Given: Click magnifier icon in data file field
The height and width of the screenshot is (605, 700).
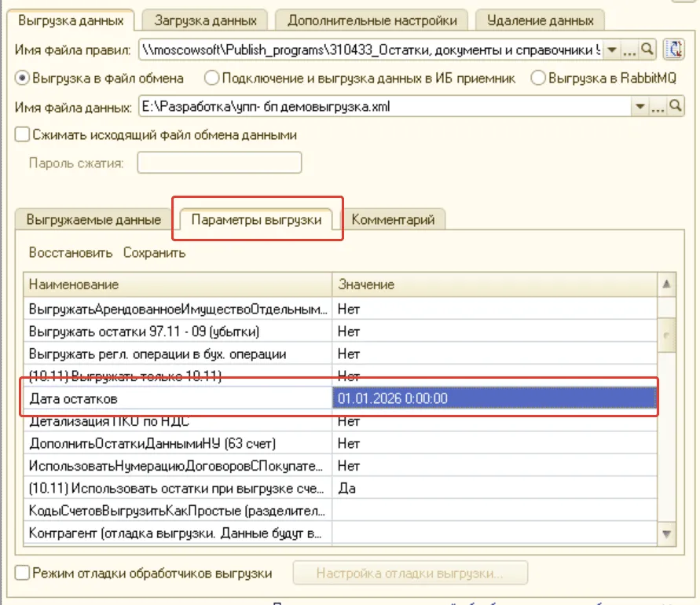Looking at the screenshot, I should point(676,107).
